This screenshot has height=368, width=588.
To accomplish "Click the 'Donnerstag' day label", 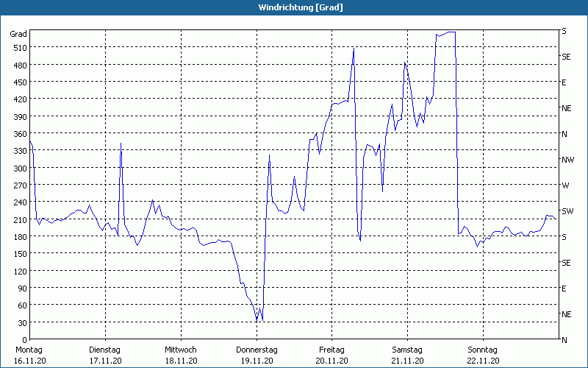I will point(257,350).
